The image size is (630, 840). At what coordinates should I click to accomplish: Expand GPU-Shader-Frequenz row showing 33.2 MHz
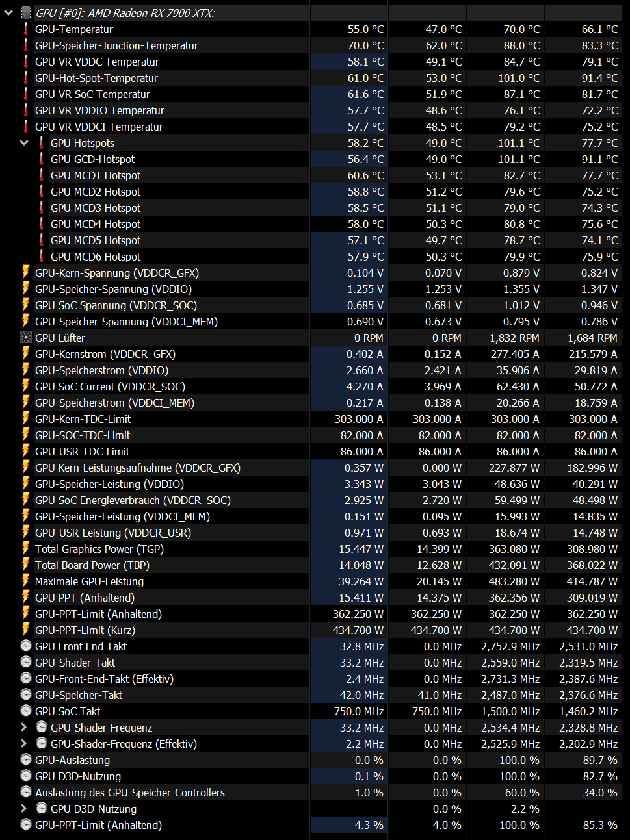coord(24,727)
